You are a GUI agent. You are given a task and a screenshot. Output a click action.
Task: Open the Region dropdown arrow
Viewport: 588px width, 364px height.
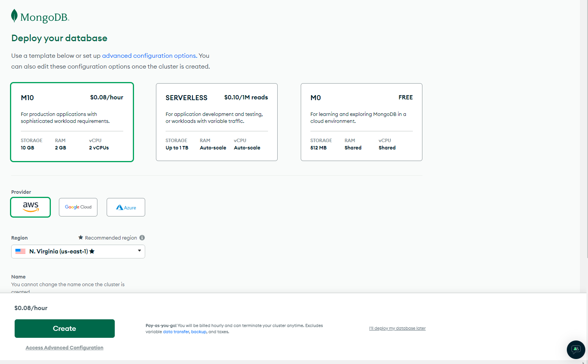click(139, 251)
